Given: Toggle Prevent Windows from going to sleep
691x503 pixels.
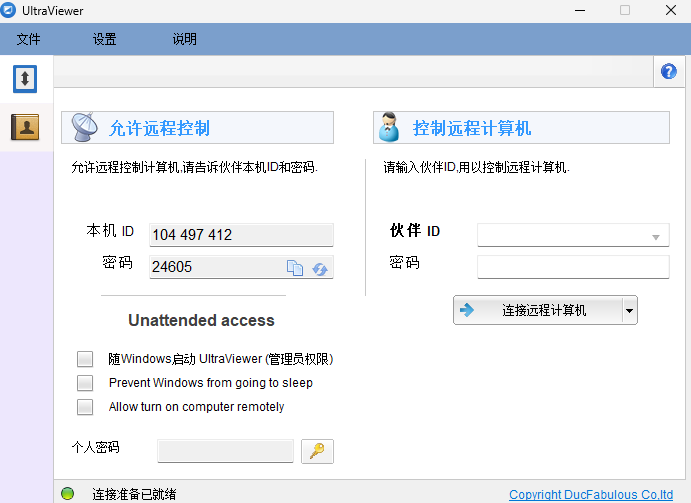Looking at the screenshot, I should coord(86,383).
